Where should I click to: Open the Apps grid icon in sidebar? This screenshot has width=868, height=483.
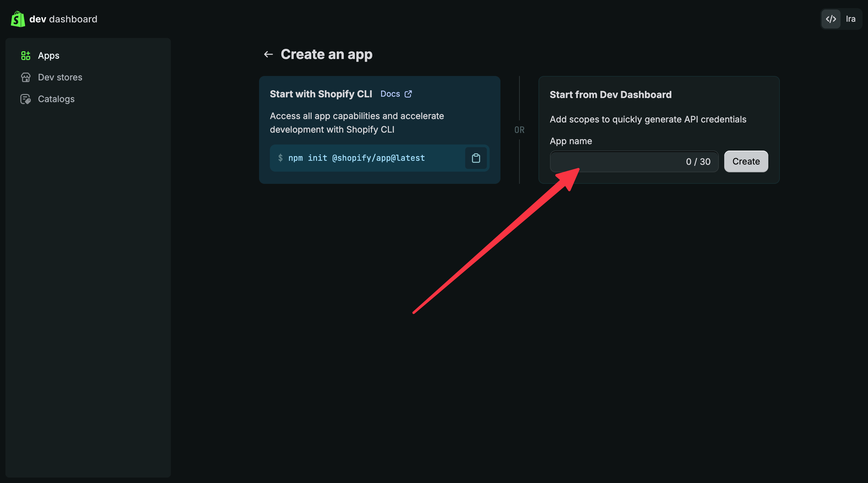(26, 56)
